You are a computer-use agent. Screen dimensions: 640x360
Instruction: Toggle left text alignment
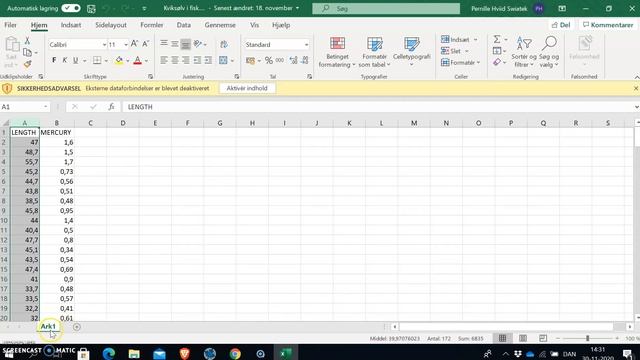164,60
